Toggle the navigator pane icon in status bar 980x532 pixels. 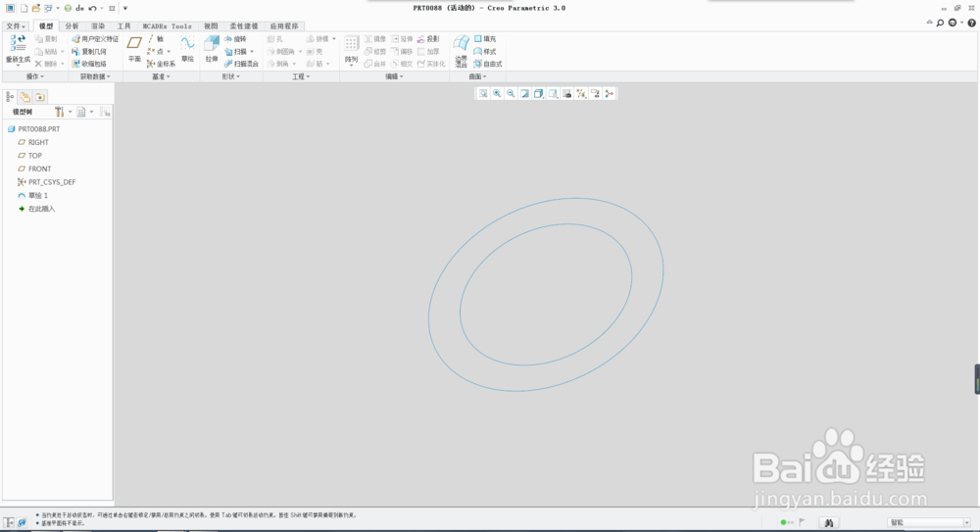tap(9, 522)
